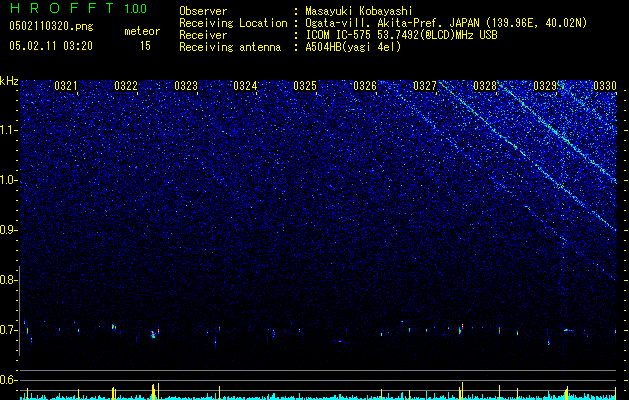Click the 1.1 frequency axis label
Image resolution: width=629 pixels, height=400 pixels.
[9, 130]
